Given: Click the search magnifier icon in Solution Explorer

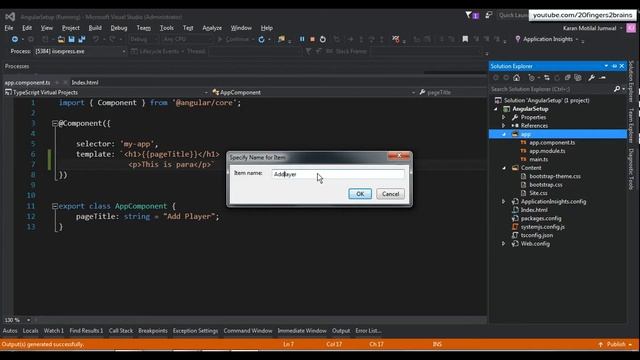Looking at the screenshot, I should tap(617, 89).
